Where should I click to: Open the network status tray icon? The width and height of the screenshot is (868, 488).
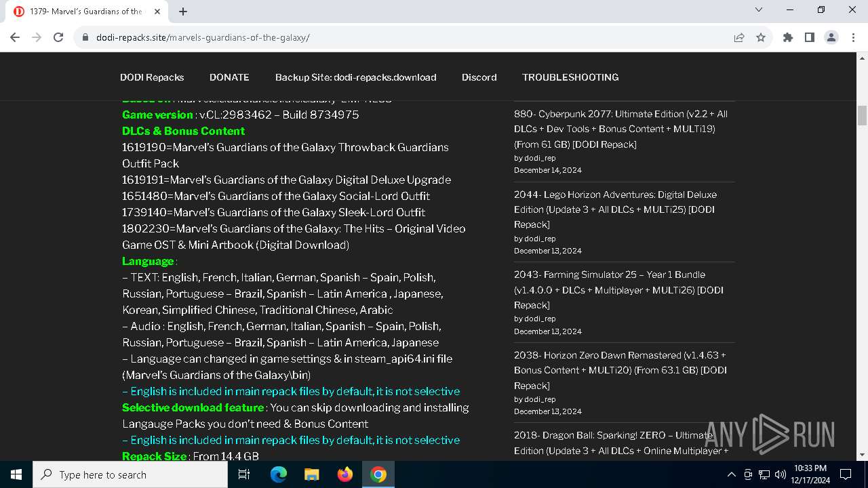tap(764, 474)
